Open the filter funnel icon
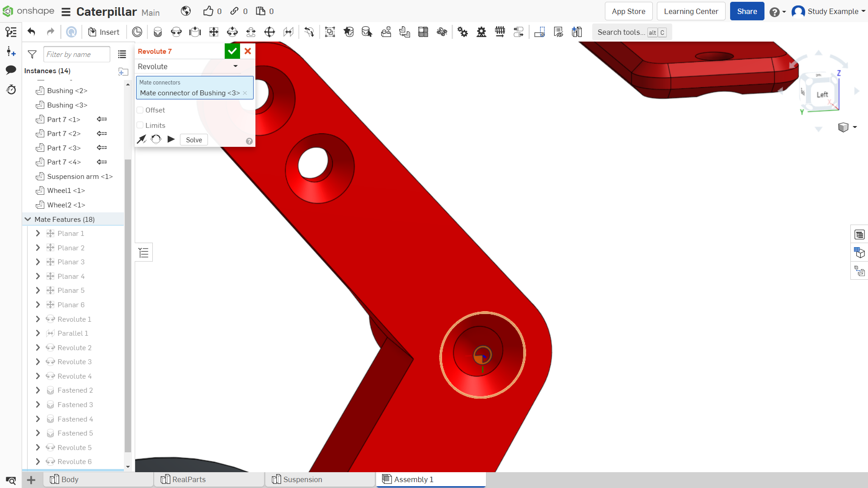Image resolution: width=868 pixels, height=488 pixels. tap(32, 55)
